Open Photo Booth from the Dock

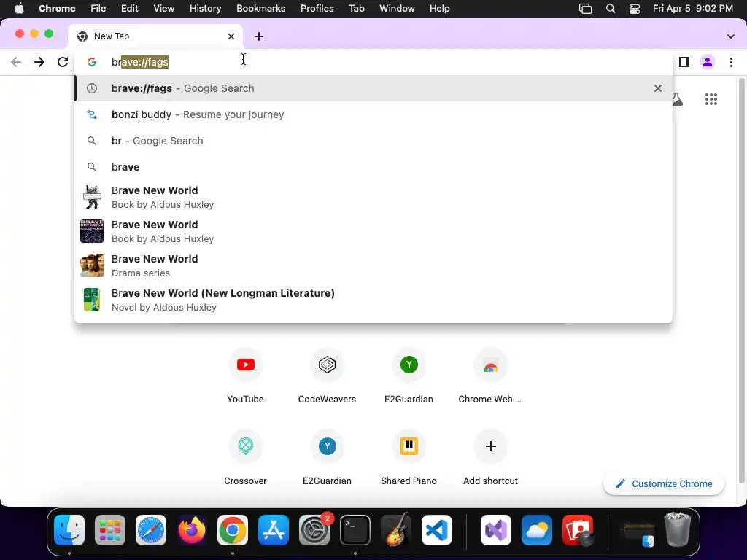[x=578, y=530]
